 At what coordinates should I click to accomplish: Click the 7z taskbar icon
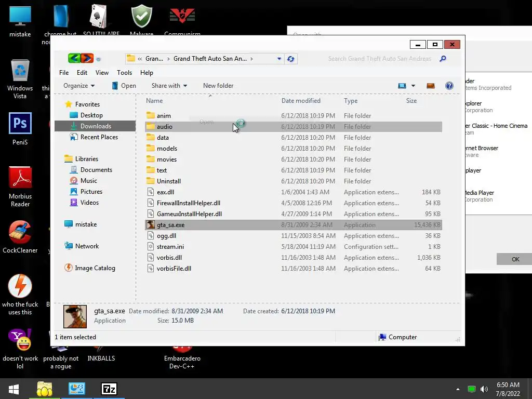coord(109,389)
